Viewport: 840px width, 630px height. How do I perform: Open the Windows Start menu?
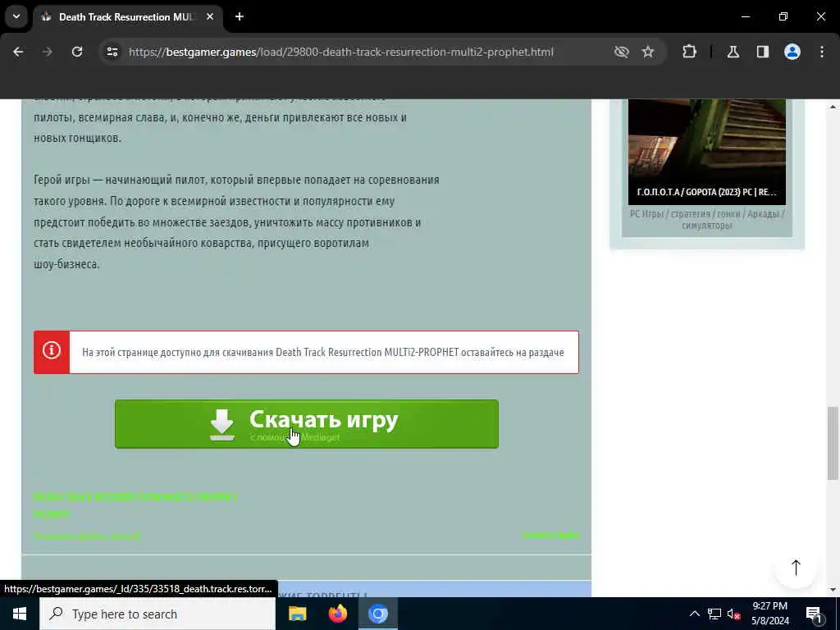coord(20,614)
